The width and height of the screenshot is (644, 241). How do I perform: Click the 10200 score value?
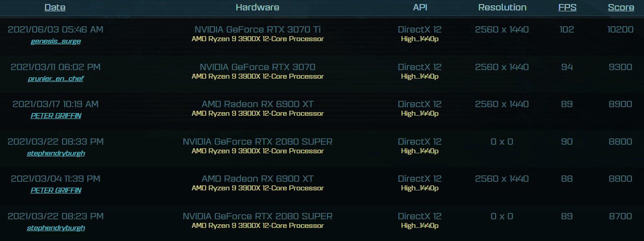point(620,29)
